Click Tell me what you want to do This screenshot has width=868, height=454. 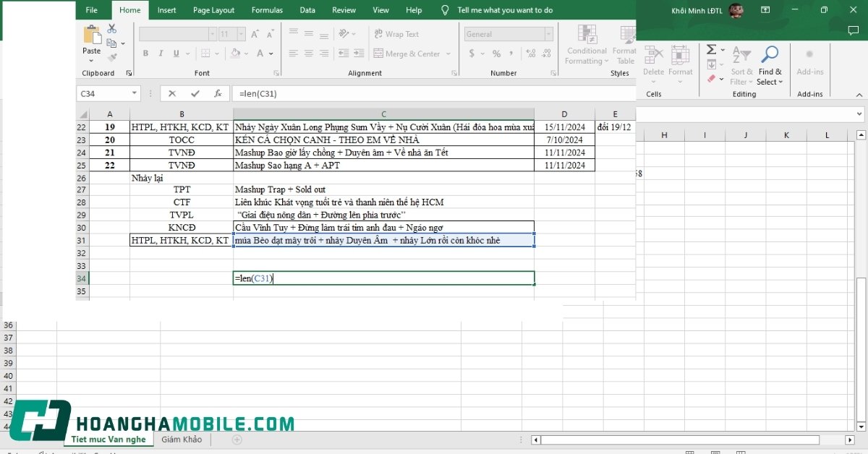[505, 10]
